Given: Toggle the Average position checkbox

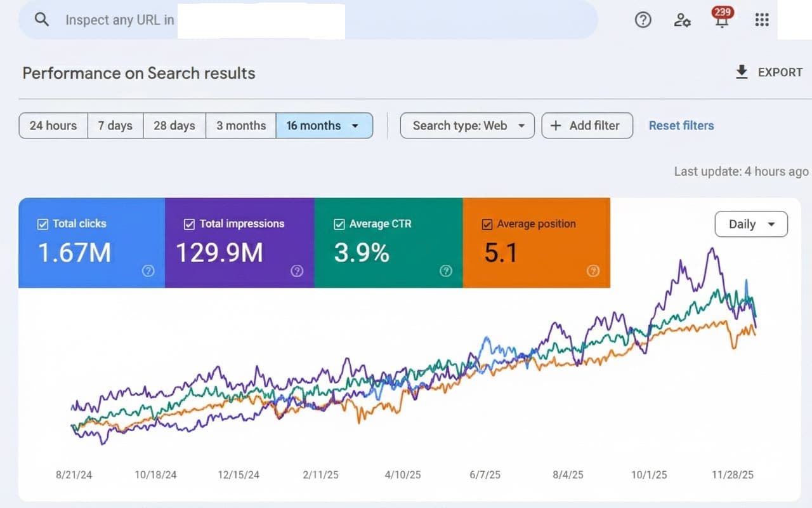Looking at the screenshot, I should click(487, 224).
